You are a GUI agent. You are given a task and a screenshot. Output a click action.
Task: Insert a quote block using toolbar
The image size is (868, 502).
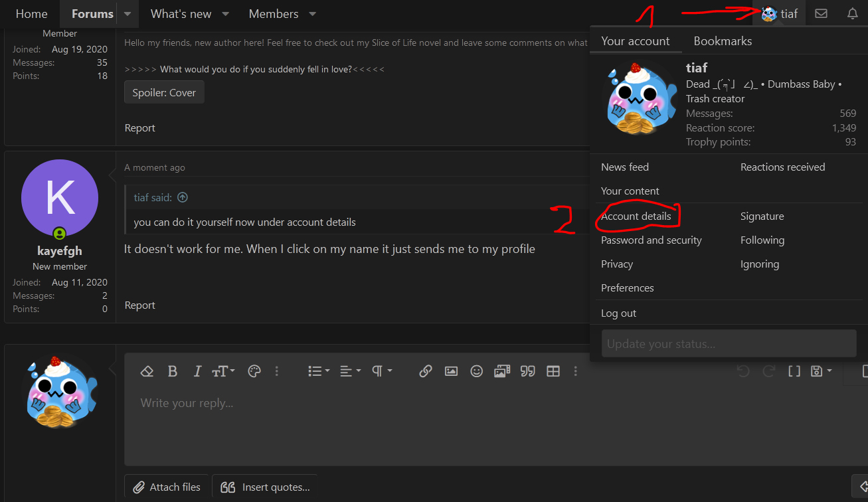[528, 371]
